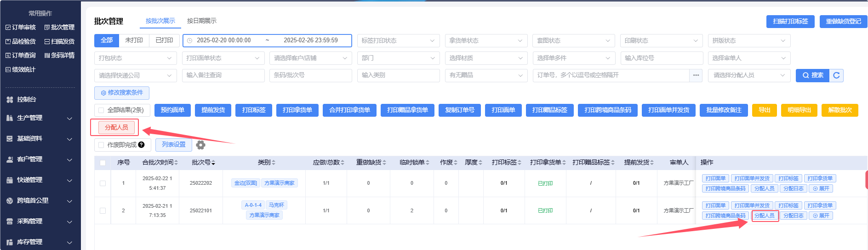Open 跨境首公里 menu in sidebar

click(x=39, y=201)
